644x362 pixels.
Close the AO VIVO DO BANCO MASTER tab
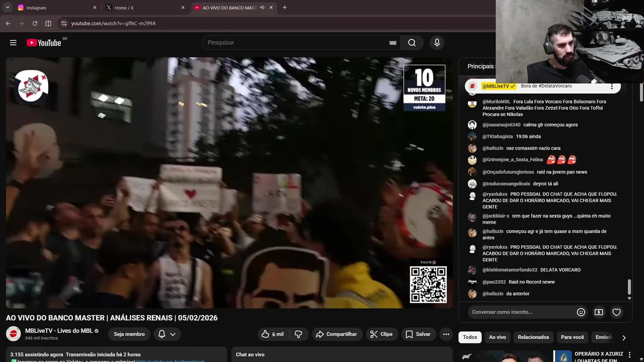point(271,8)
